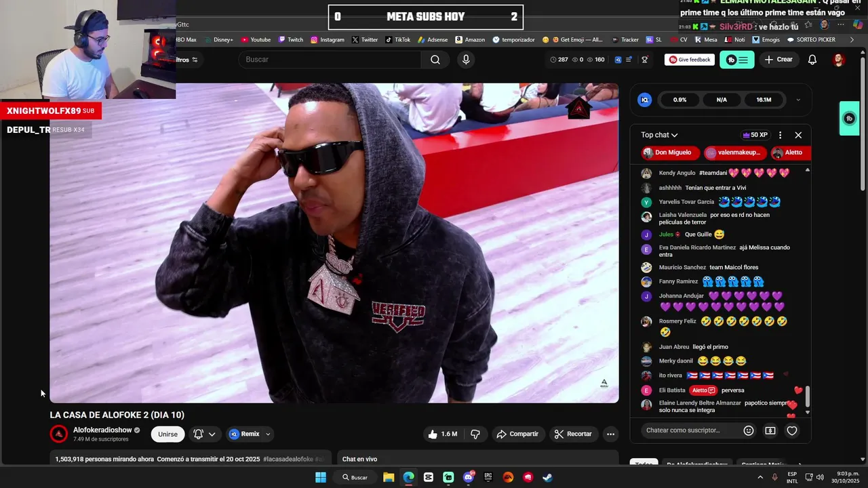The height and width of the screenshot is (488, 868).
Task: Open Epic Games Launcher from taskbar
Action: click(488, 477)
